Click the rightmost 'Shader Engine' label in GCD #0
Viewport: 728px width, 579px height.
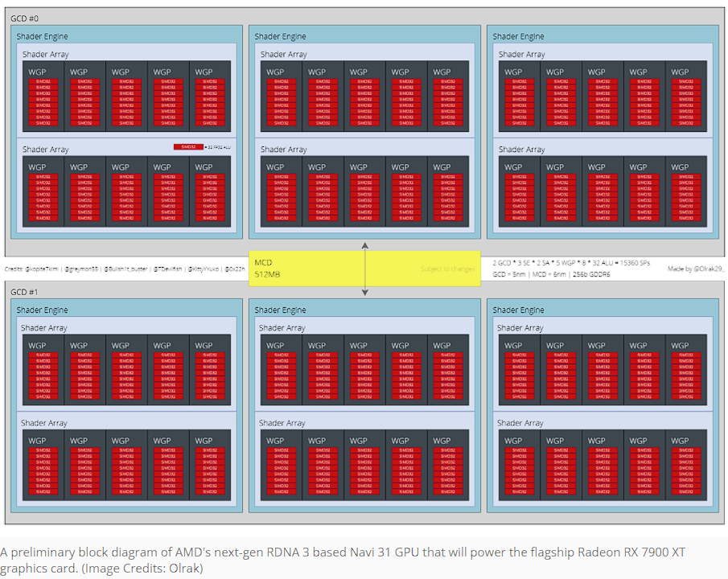pyautogui.click(x=518, y=36)
